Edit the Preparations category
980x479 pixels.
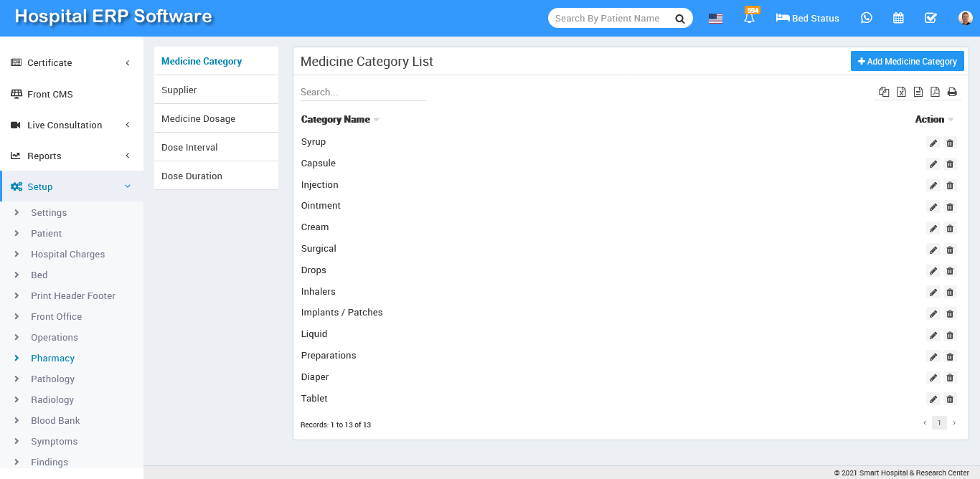pos(933,356)
